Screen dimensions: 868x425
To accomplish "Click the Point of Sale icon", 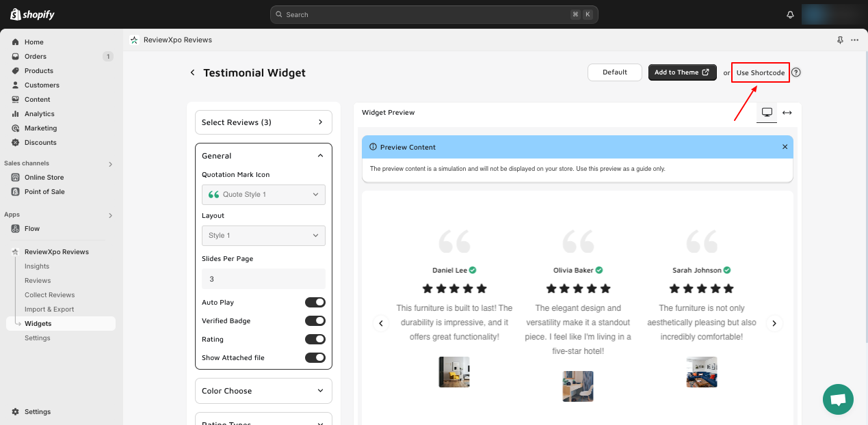I will coord(15,192).
